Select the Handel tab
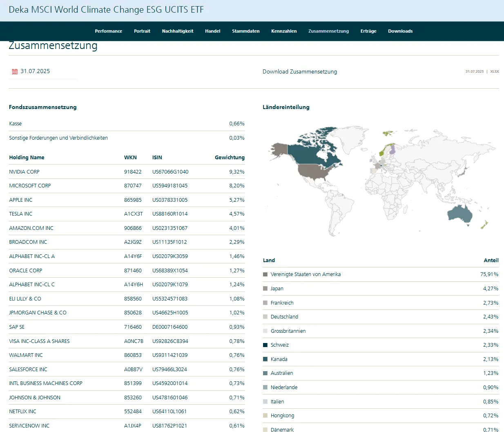The width and height of the screenshot is (504, 432). point(213,31)
